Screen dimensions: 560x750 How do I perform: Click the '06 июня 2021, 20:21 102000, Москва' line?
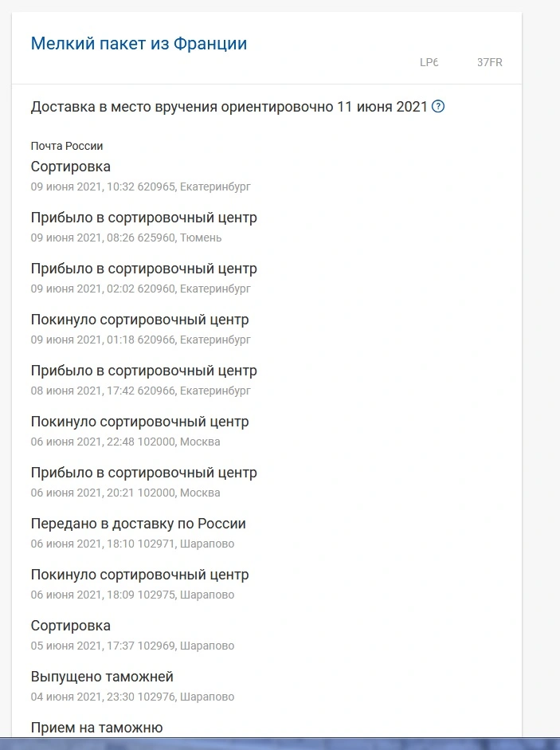(125, 493)
